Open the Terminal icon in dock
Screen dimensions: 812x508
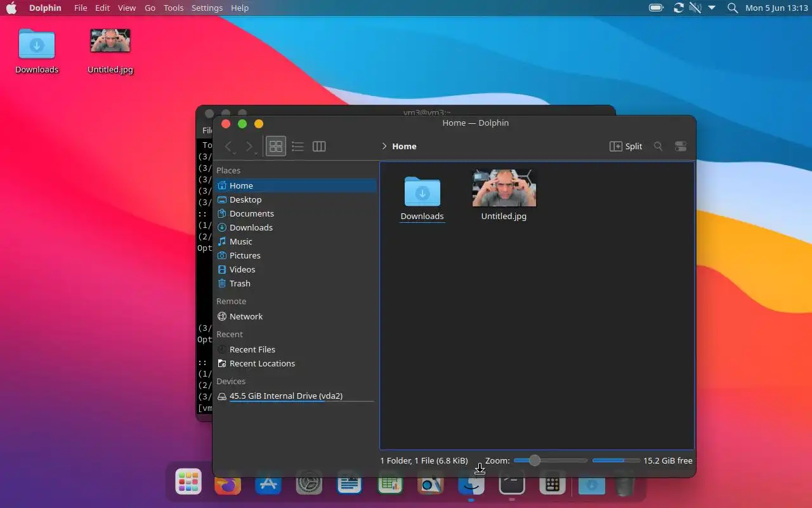pos(512,485)
